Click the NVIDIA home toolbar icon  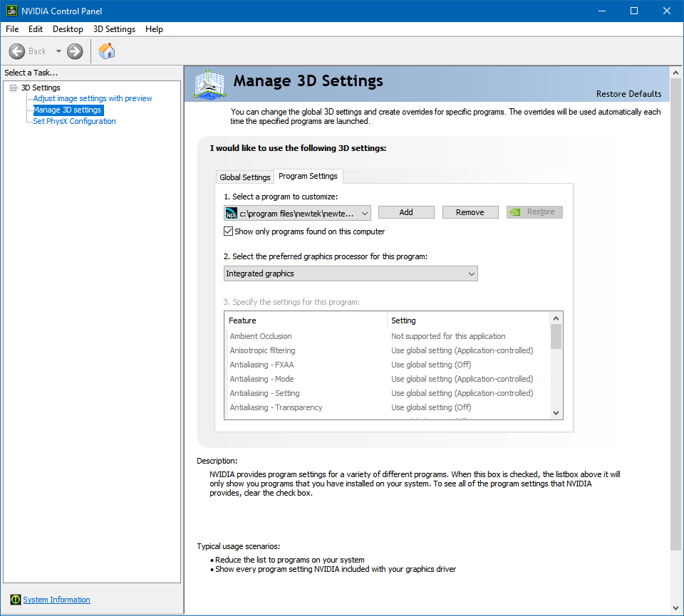[x=107, y=51]
